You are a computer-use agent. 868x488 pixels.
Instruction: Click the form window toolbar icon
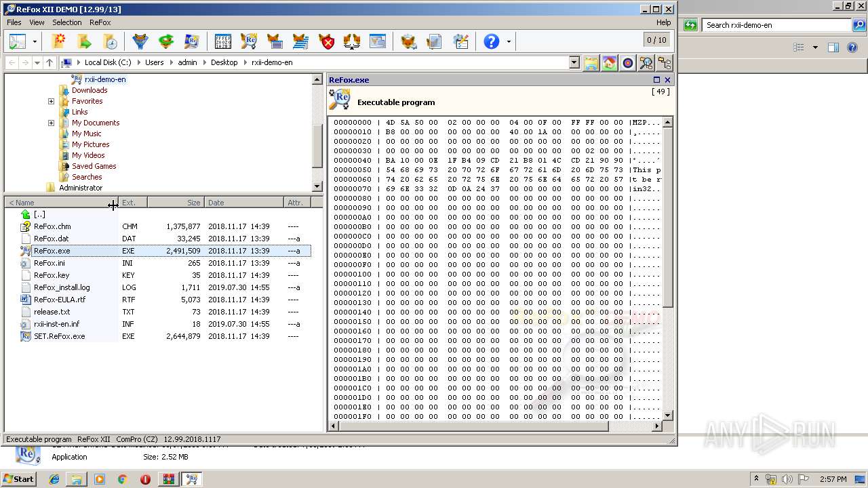(x=378, y=41)
